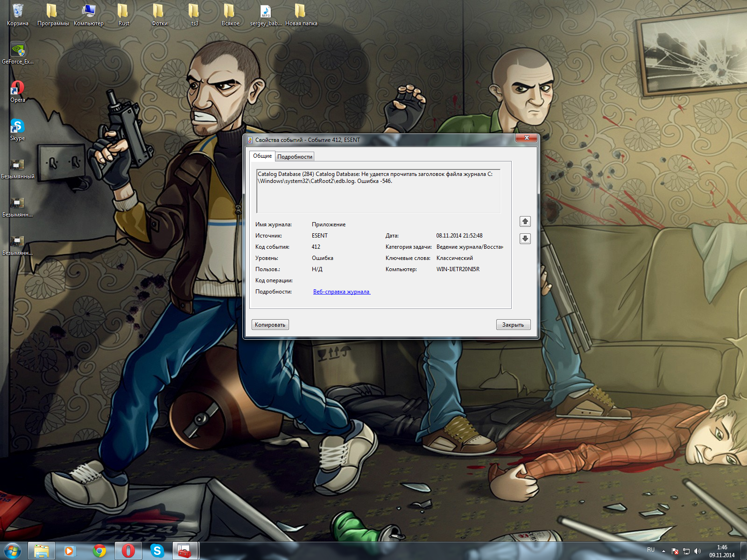Screen dimensions: 747x560
Task: Open Opera browser from taskbar
Action: [x=128, y=551]
